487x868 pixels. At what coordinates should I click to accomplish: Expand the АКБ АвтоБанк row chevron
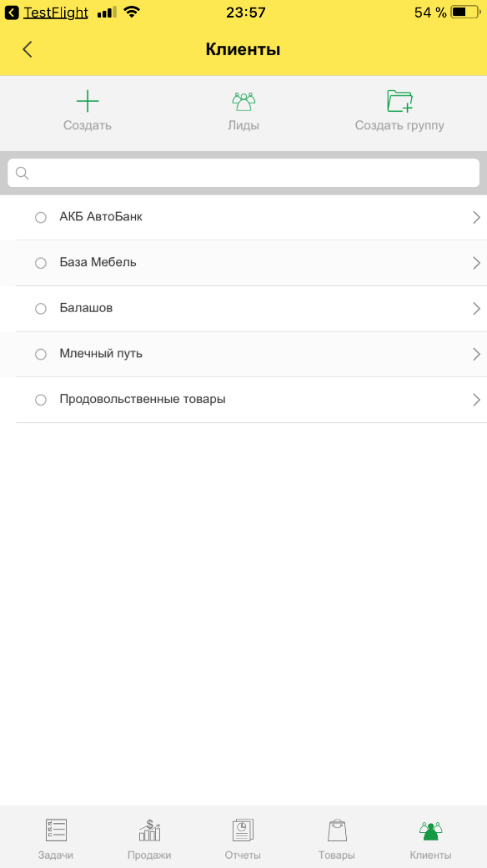point(476,218)
